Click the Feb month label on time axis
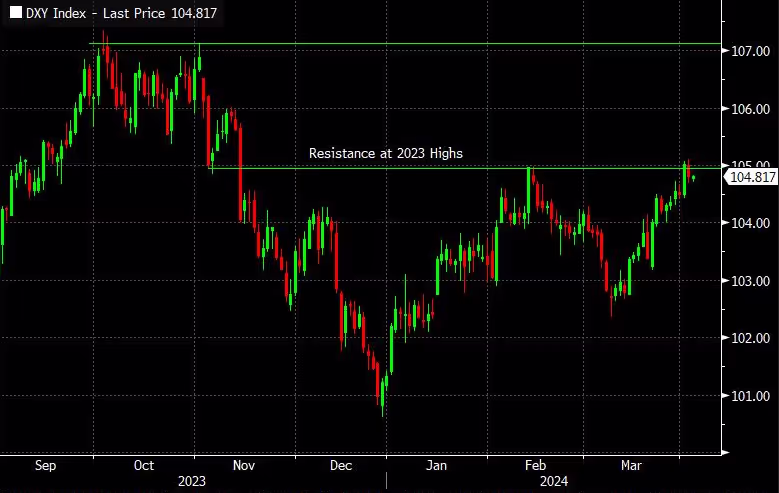 pyautogui.click(x=536, y=466)
